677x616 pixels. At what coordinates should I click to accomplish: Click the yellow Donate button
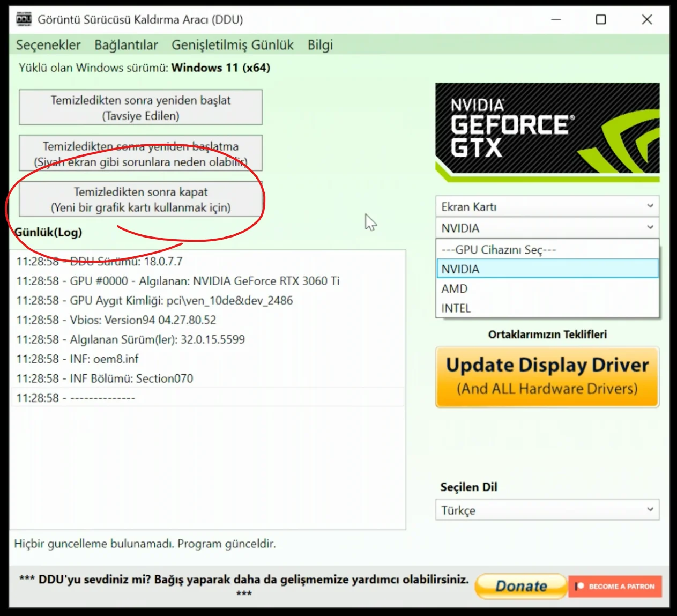click(521, 586)
